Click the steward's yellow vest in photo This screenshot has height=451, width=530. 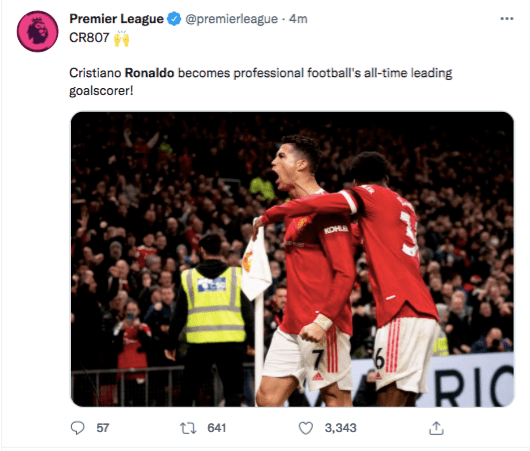coord(213,305)
